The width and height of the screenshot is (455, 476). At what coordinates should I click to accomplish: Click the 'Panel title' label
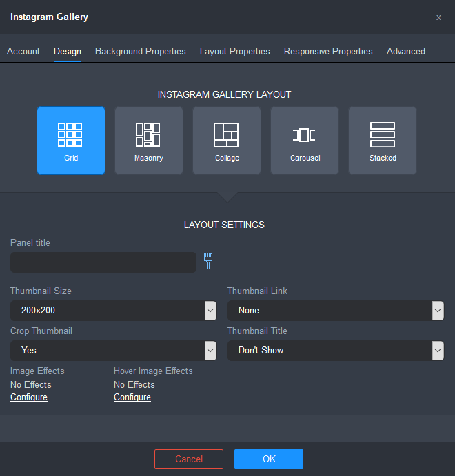[30, 243]
